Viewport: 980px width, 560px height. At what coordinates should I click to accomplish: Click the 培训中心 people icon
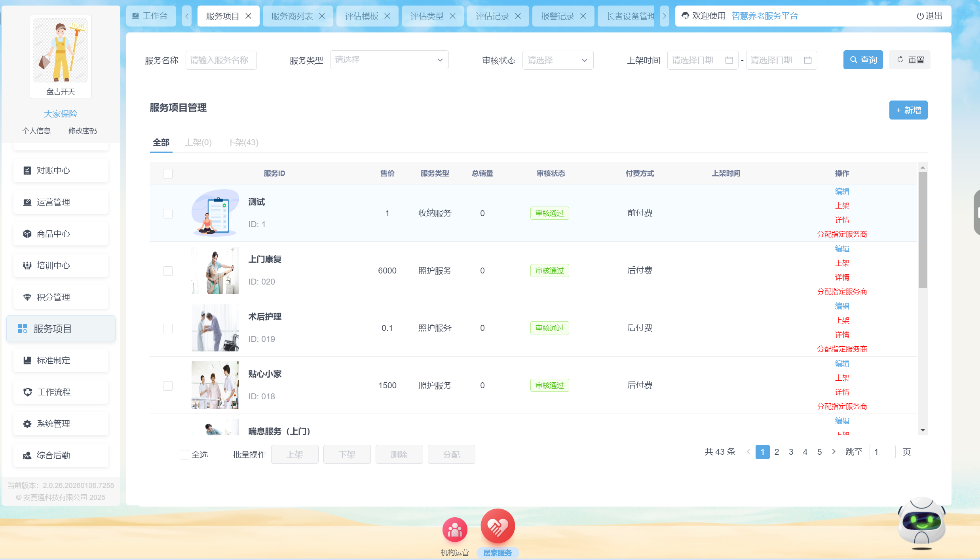(27, 266)
